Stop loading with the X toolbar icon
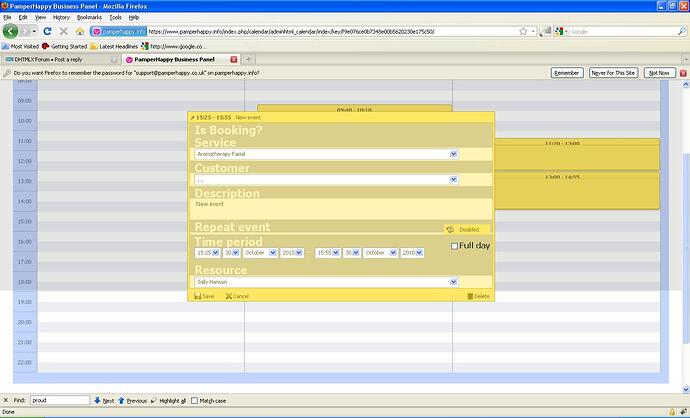The image size is (690, 418). tap(63, 32)
